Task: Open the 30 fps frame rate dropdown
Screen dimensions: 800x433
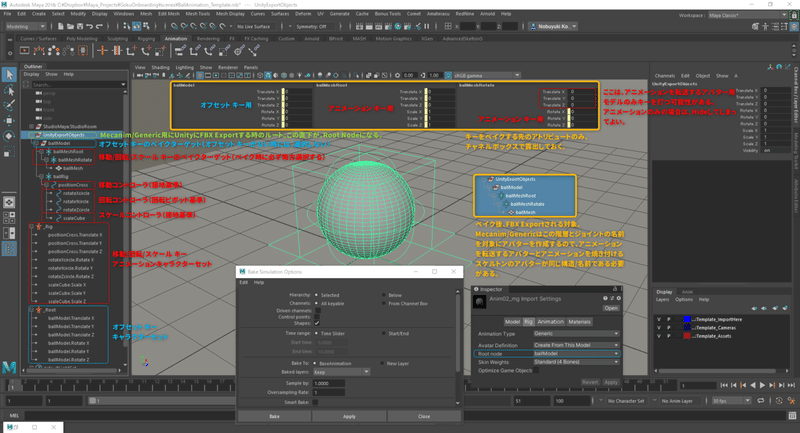Action: [731, 401]
